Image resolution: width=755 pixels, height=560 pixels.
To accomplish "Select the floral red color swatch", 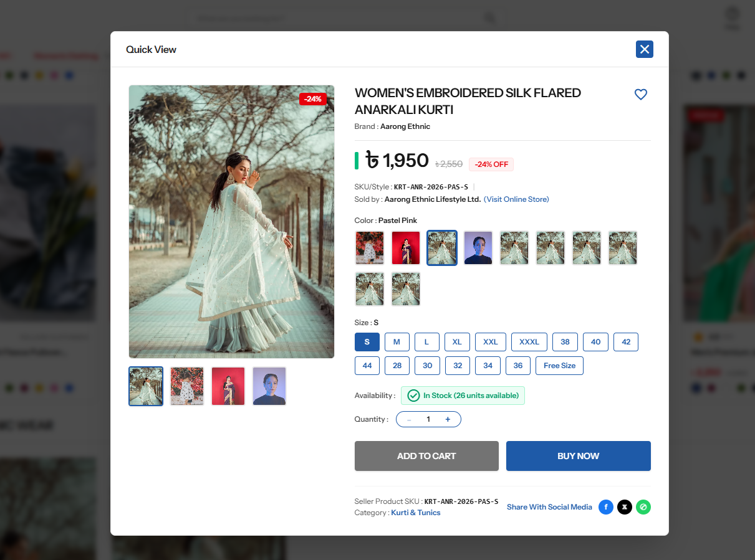I will pyautogui.click(x=370, y=248).
